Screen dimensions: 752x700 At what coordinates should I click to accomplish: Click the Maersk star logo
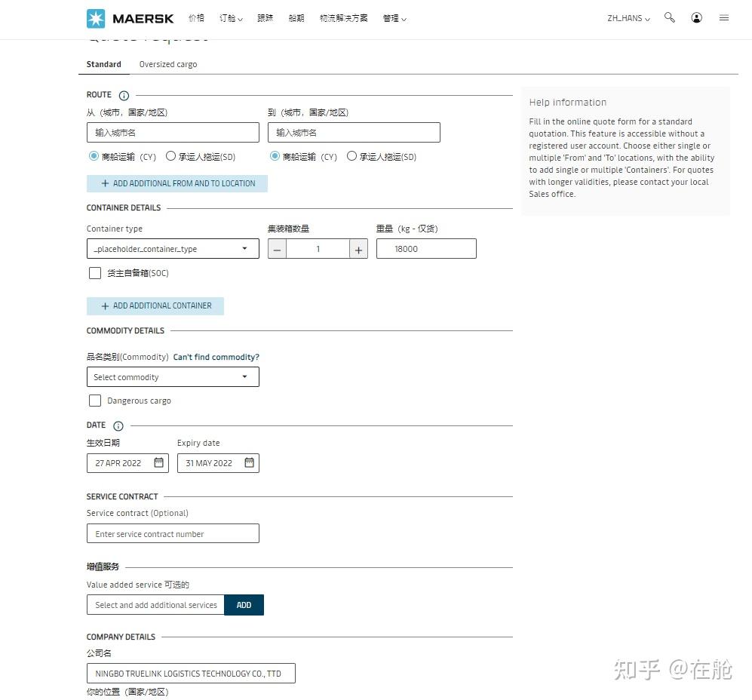pyautogui.click(x=96, y=17)
